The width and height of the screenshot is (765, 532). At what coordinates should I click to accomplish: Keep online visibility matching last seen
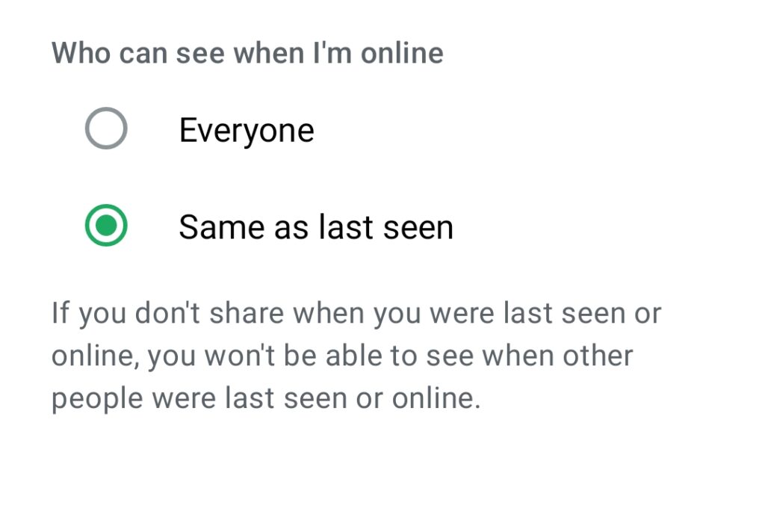(106, 226)
